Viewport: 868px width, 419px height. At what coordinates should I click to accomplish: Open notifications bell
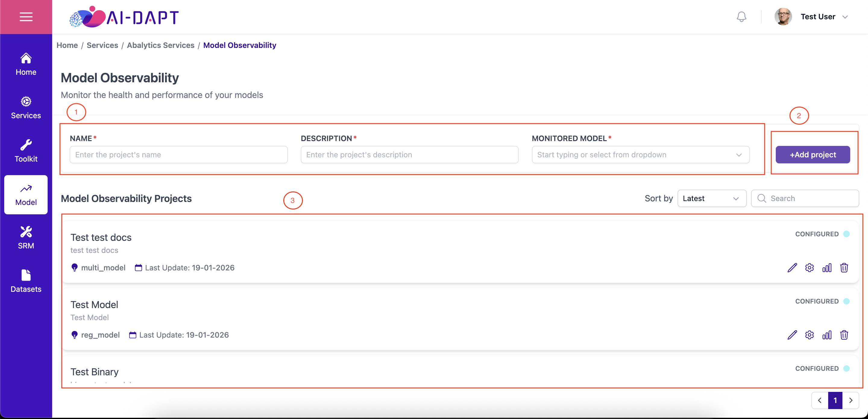pos(741,17)
